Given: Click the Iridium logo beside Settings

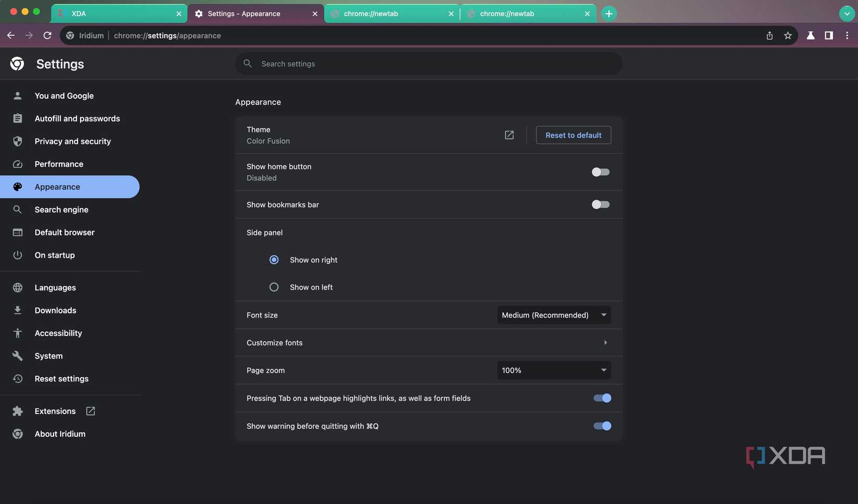Looking at the screenshot, I should tap(17, 64).
